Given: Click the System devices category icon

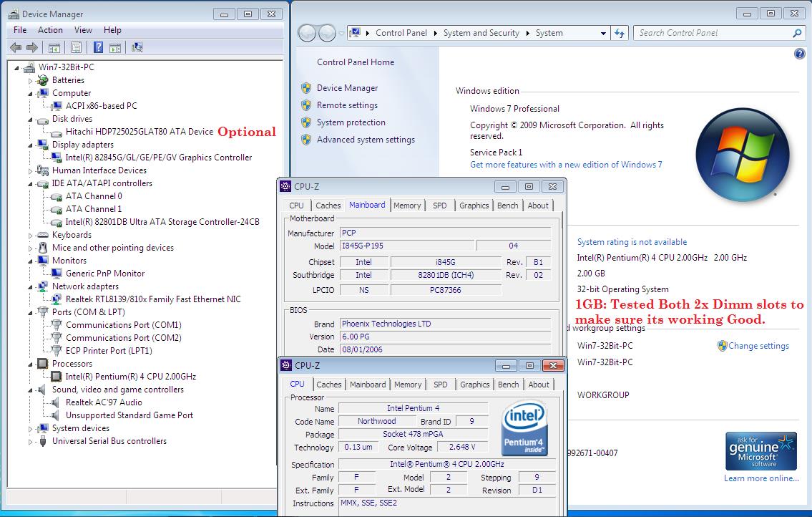Looking at the screenshot, I should coord(43,428).
